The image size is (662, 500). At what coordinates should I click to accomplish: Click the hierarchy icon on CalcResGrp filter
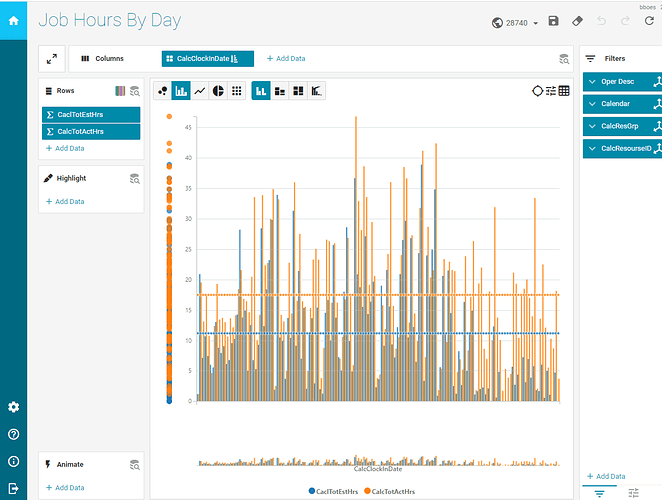(657, 126)
